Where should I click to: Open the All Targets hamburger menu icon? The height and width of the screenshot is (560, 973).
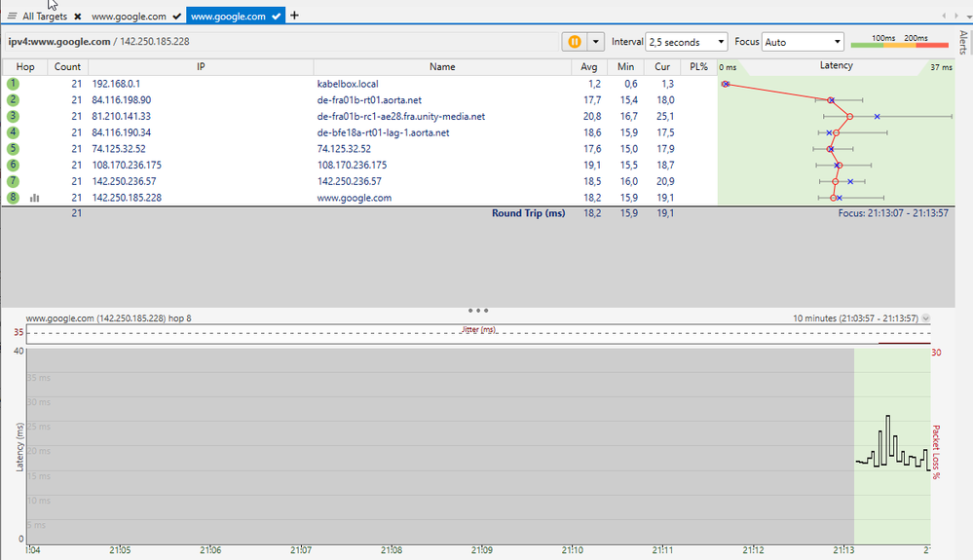point(12,17)
